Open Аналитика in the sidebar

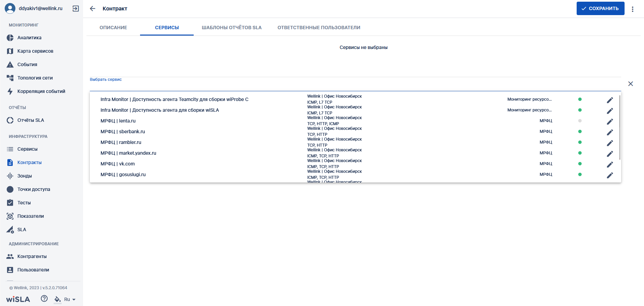pyautogui.click(x=29, y=38)
